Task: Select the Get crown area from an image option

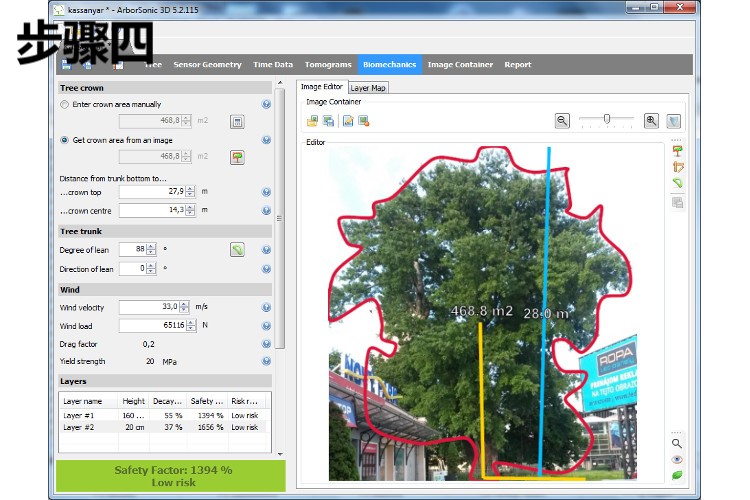Action: [x=65, y=140]
